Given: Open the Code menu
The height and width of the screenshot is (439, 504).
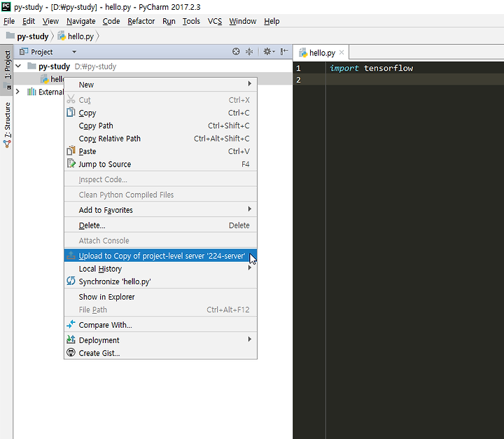Looking at the screenshot, I should [x=111, y=21].
